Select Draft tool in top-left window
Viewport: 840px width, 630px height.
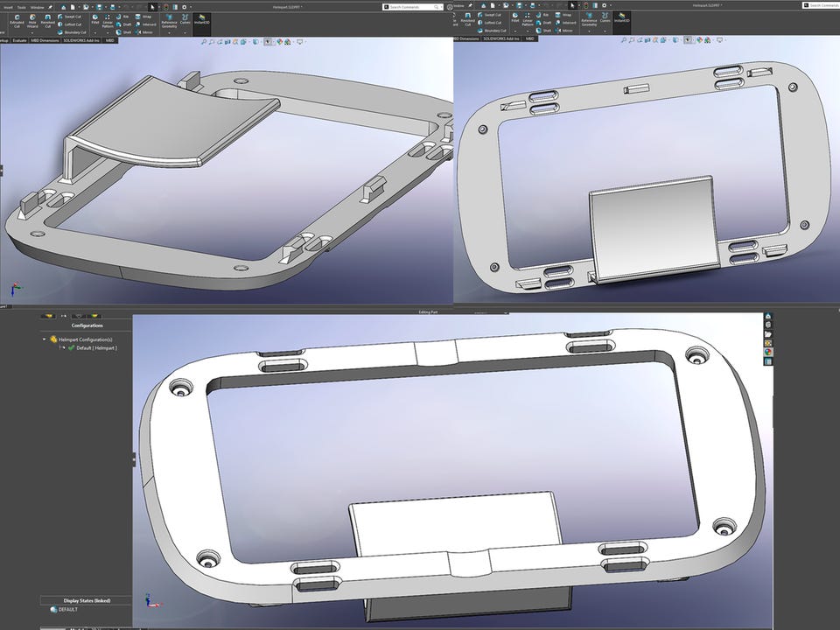[123, 24]
